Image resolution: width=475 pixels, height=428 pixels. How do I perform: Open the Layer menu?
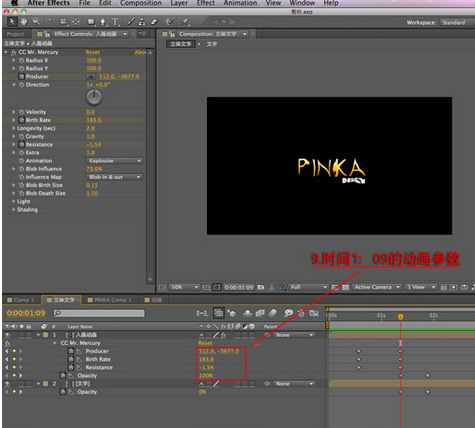(x=179, y=3)
